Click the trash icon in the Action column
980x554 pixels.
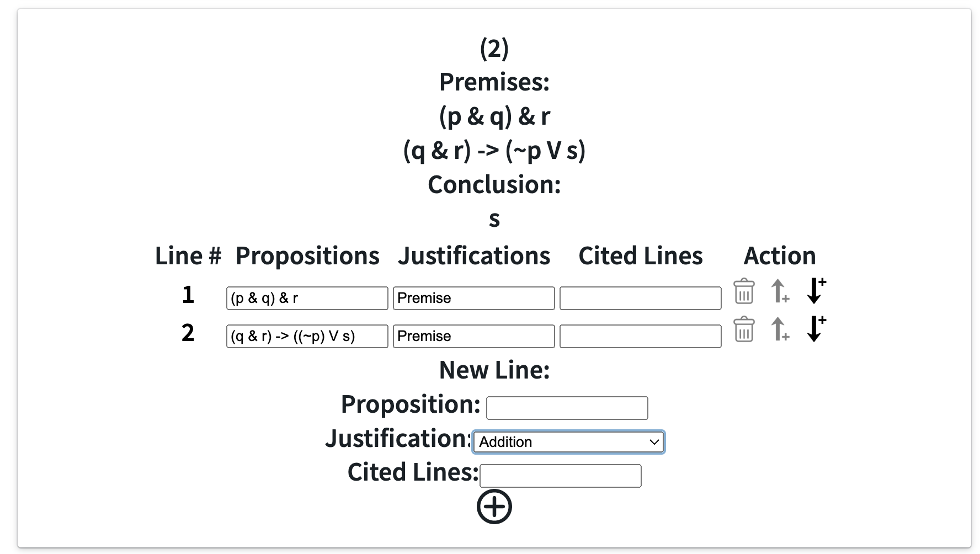pos(743,292)
